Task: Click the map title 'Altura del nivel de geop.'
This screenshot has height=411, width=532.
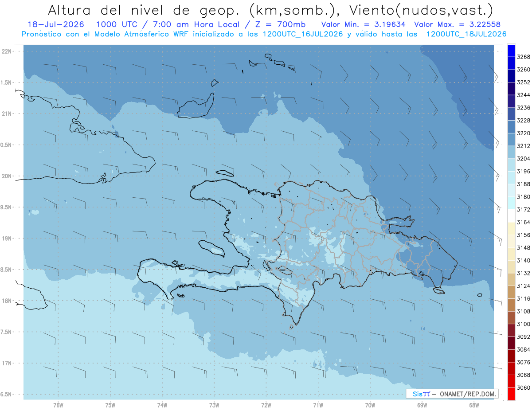Action: coord(144,10)
